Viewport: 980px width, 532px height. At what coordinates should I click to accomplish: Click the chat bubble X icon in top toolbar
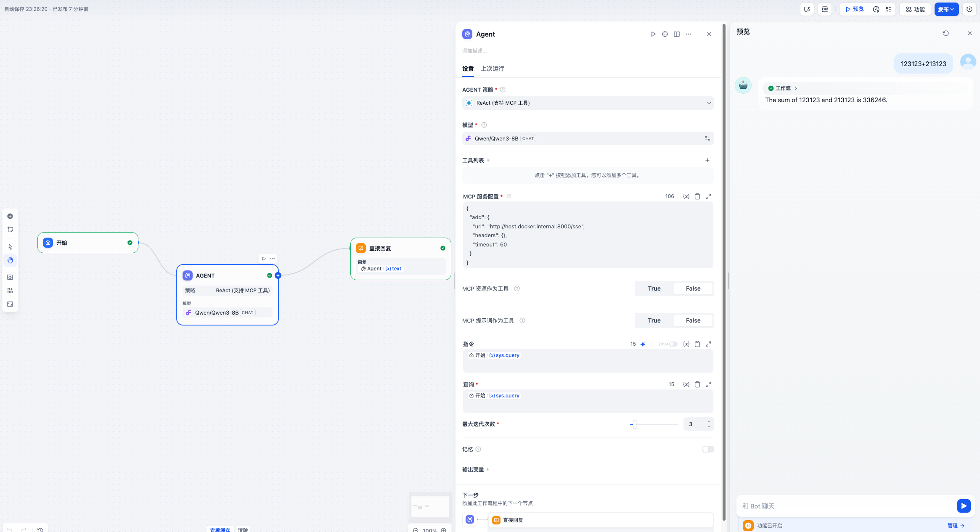[807, 9]
